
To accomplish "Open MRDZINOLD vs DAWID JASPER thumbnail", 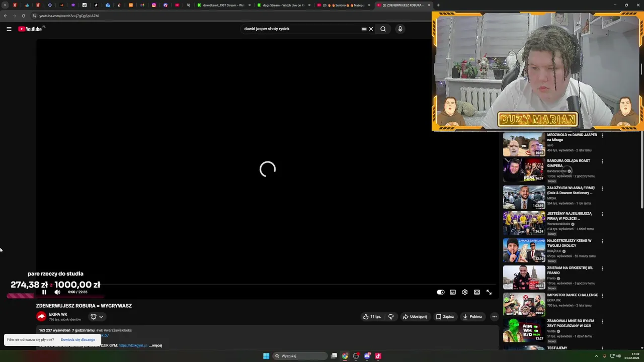I will [524, 145].
